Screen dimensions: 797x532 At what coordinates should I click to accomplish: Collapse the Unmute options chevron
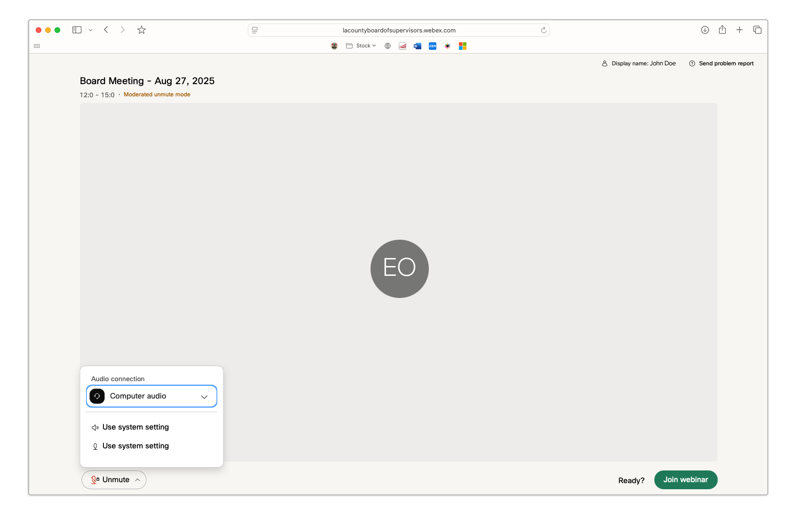point(138,480)
